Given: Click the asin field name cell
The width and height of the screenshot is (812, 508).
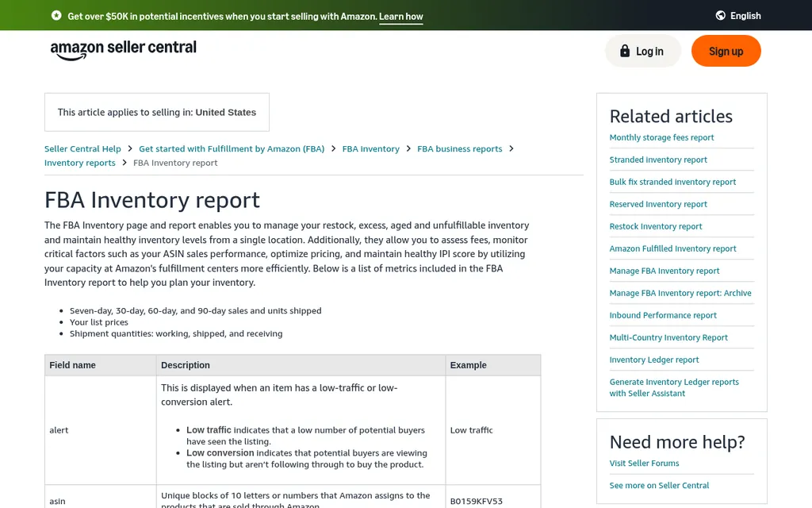Looking at the screenshot, I should [x=57, y=502].
